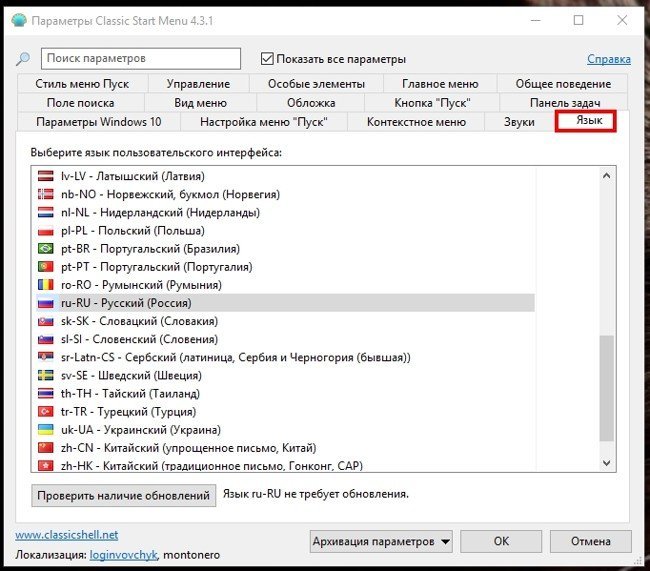Switch to the 'Общее поведение' tab
Viewport: 650px width, 571px height.
coord(563,84)
